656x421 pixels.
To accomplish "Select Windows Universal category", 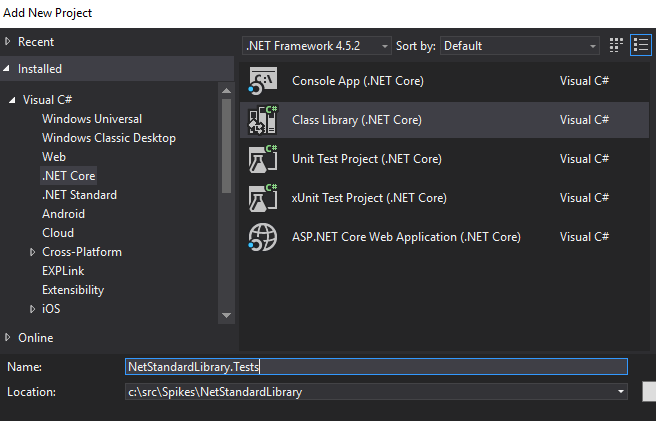I will click(x=92, y=119).
